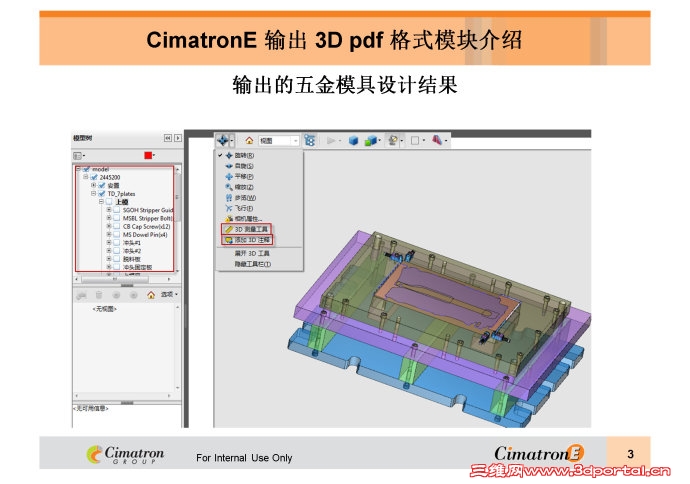Select the 添加 3D 注释 add comment entry
Viewport: 690px width, 484px height.
247,240
